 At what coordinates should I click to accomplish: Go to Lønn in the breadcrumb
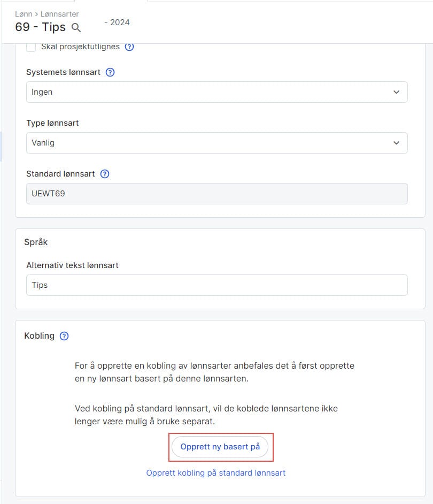tap(24, 14)
